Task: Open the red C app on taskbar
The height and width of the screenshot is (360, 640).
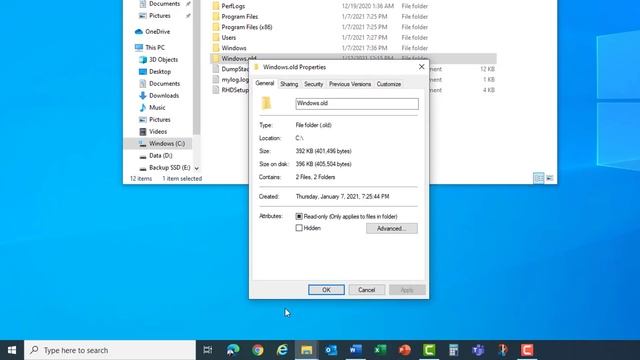Action: 527,350
